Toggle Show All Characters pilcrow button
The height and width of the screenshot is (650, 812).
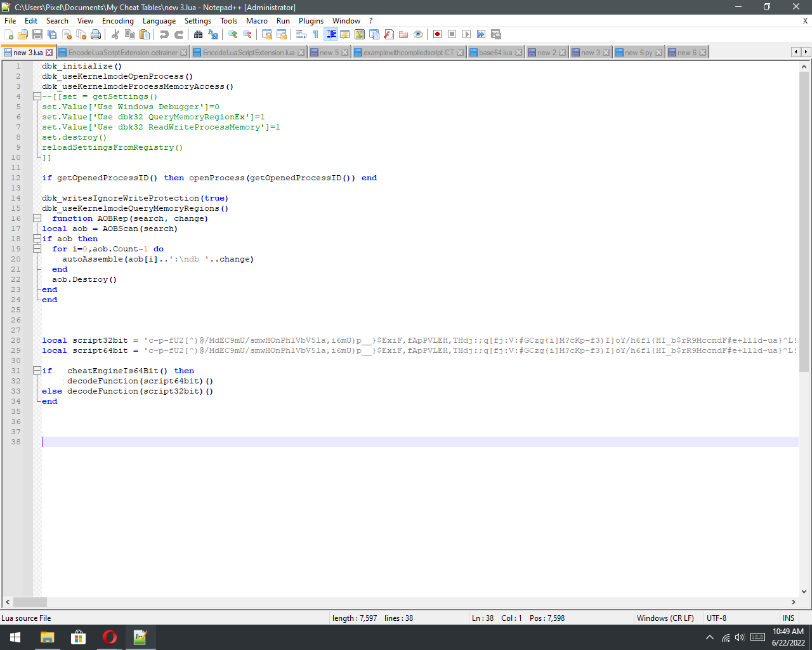pyautogui.click(x=315, y=34)
